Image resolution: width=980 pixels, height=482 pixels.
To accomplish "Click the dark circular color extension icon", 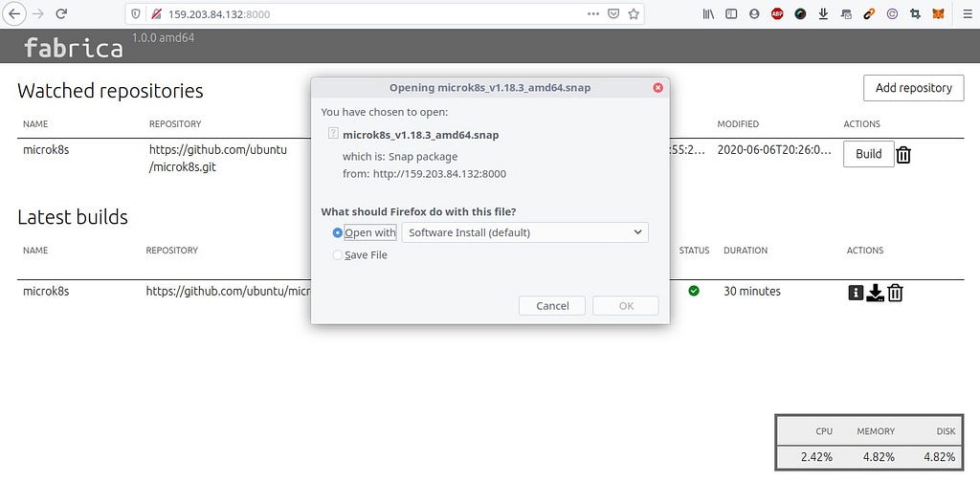I will 801,13.
